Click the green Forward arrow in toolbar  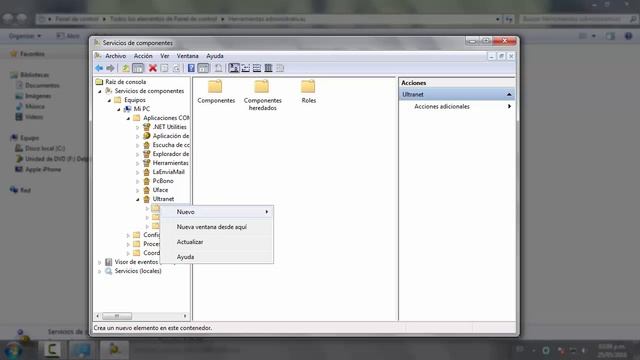coord(110,68)
